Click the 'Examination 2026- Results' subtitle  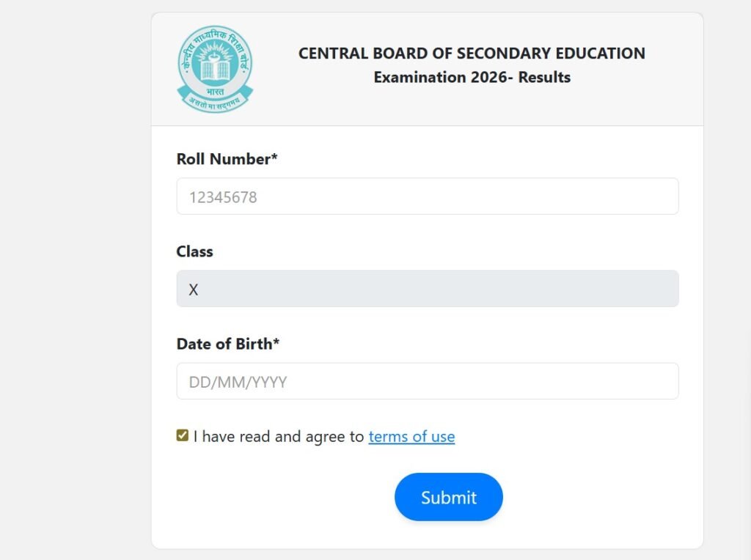tap(471, 77)
